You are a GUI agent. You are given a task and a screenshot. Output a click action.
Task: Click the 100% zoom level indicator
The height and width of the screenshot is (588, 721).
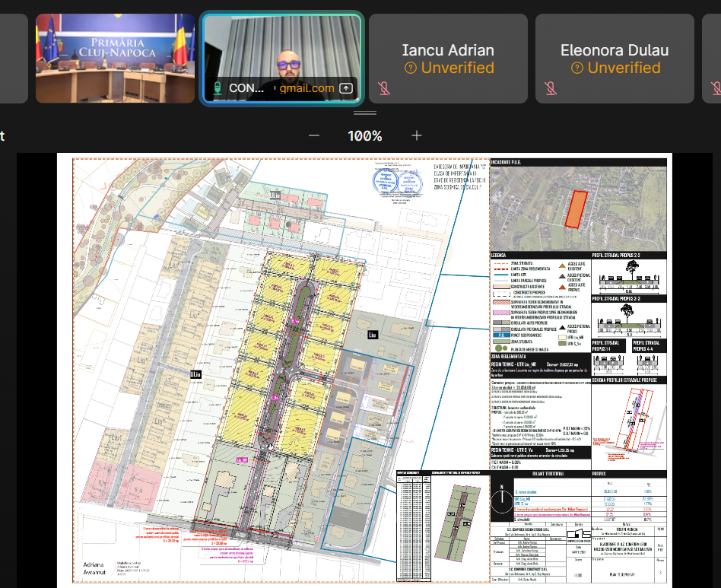[x=365, y=136]
